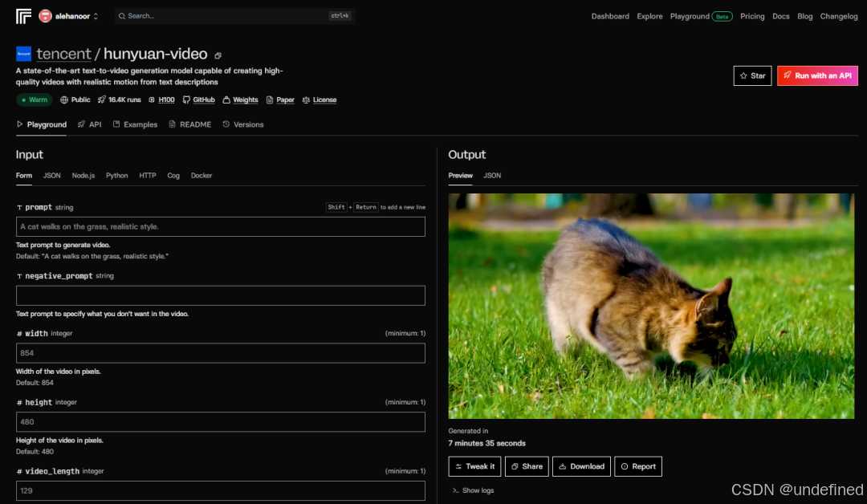Download the generated video
The image size is (867, 504).
pos(581,466)
